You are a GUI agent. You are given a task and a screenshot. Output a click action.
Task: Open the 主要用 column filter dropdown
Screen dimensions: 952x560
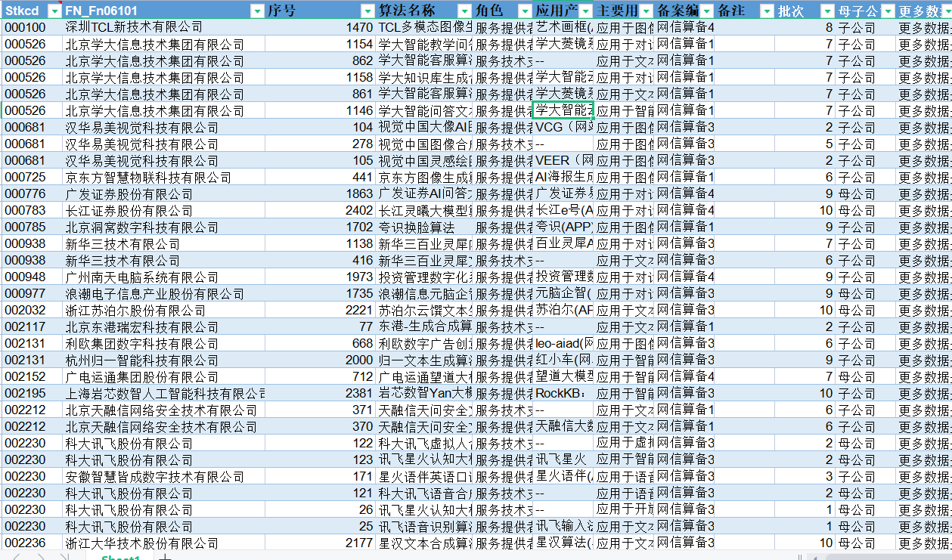click(646, 11)
